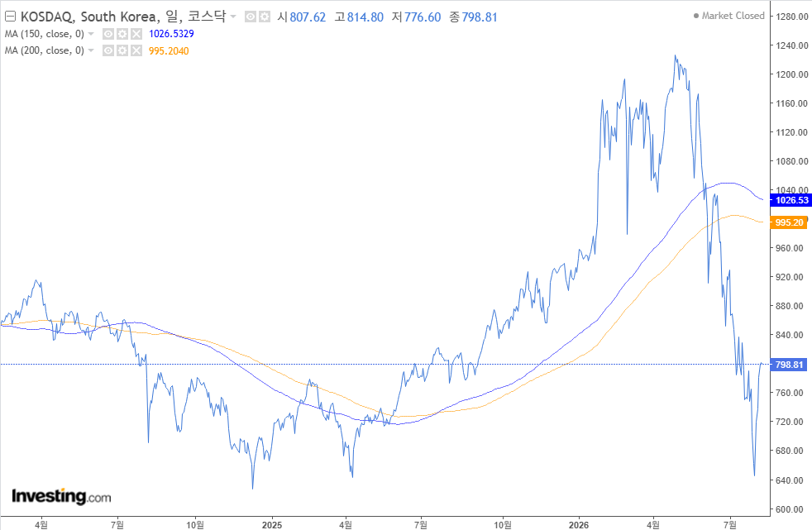This screenshot has height=530, width=812.
Task: Click the 840.00 price scale label
Action: [x=790, y=336]
